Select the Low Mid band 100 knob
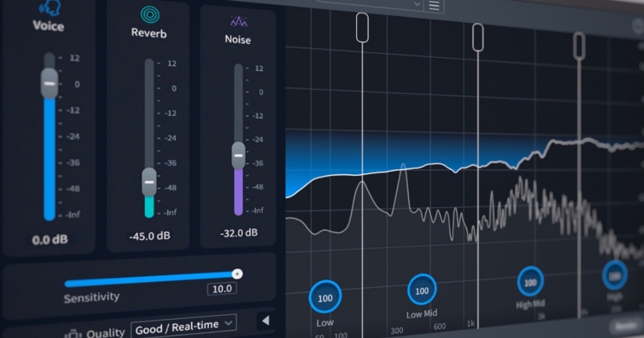 click(422, 290)
